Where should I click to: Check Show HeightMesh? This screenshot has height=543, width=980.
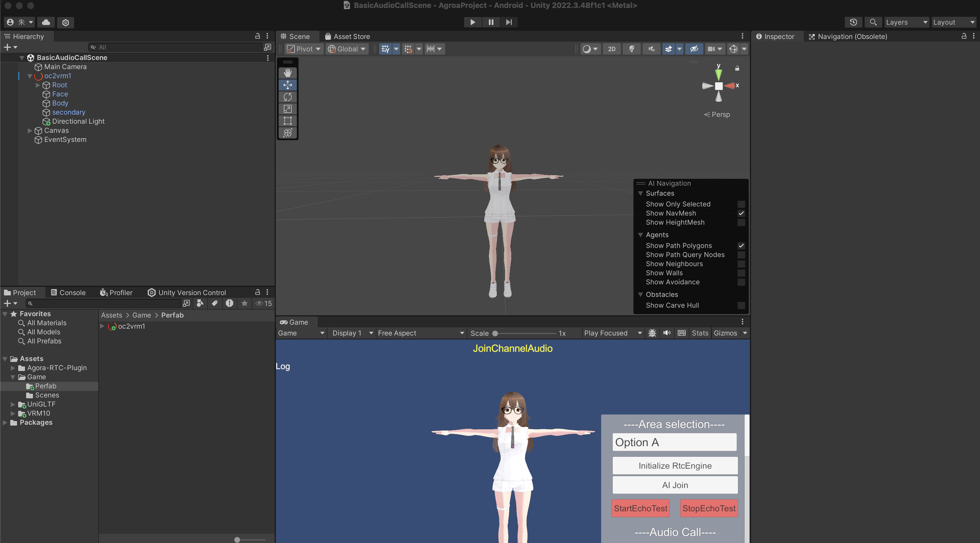point(741,222)
